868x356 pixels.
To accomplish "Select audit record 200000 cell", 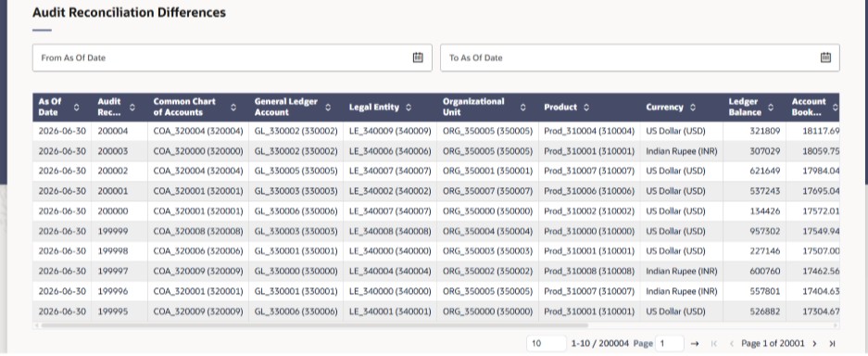I will [120, 211].
